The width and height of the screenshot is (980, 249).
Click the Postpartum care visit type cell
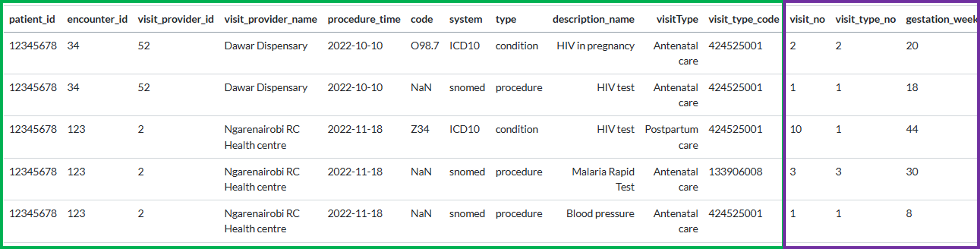point(672,137)
